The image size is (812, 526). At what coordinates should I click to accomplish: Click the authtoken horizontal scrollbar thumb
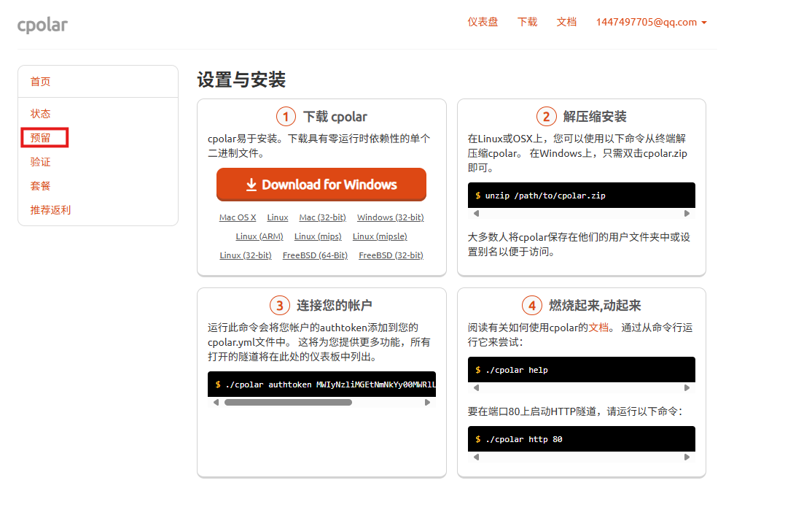(288, 402)
